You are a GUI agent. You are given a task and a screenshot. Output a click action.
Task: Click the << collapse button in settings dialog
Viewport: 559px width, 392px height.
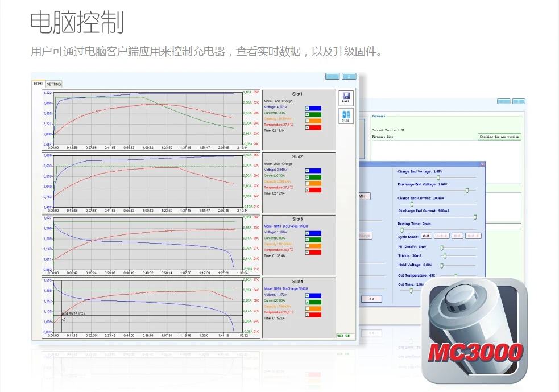371,299
